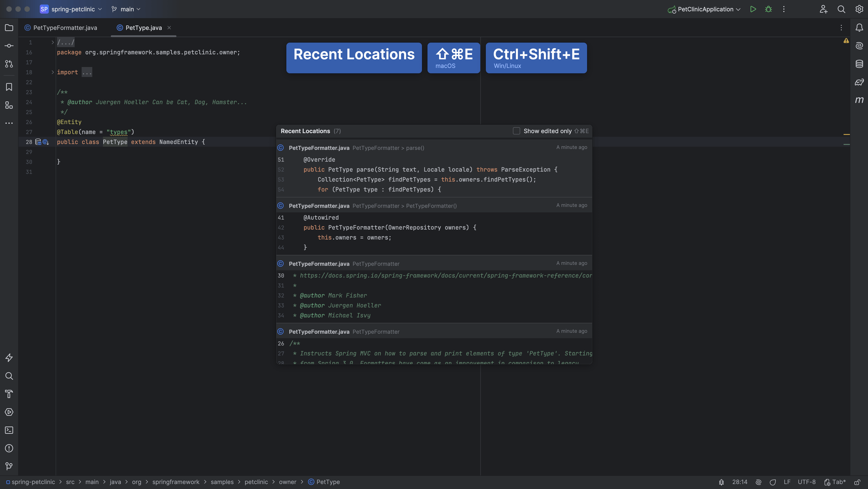Close the PetType.java tab
Image resolution: width=868 pixels, height=489 pixels.
(x=169, y=28)
